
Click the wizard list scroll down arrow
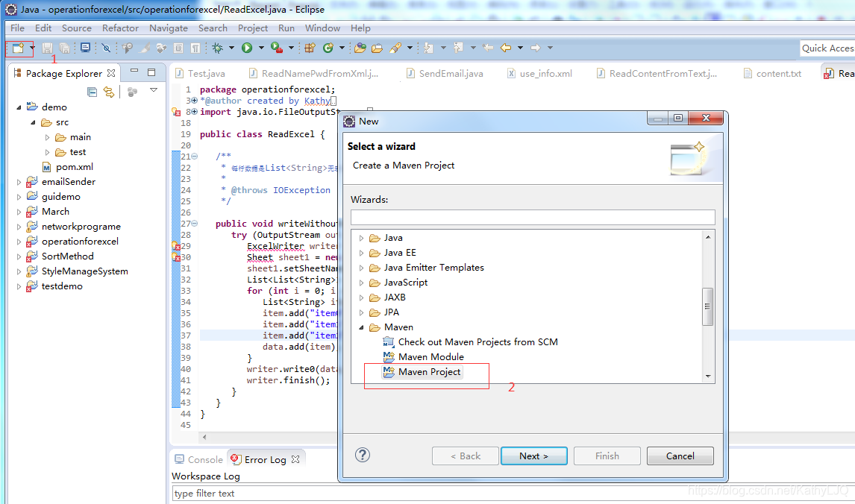(x=708, y=377)
